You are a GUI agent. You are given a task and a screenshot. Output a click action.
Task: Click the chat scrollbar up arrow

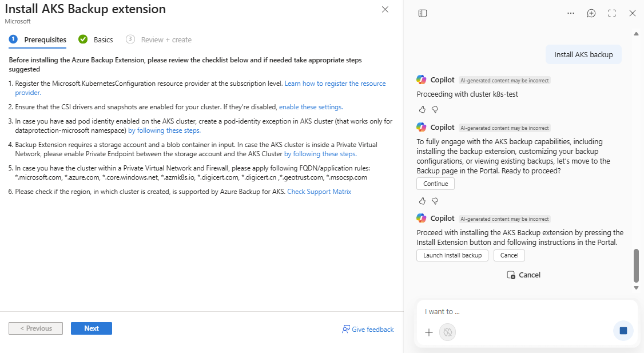coord(636,34)
